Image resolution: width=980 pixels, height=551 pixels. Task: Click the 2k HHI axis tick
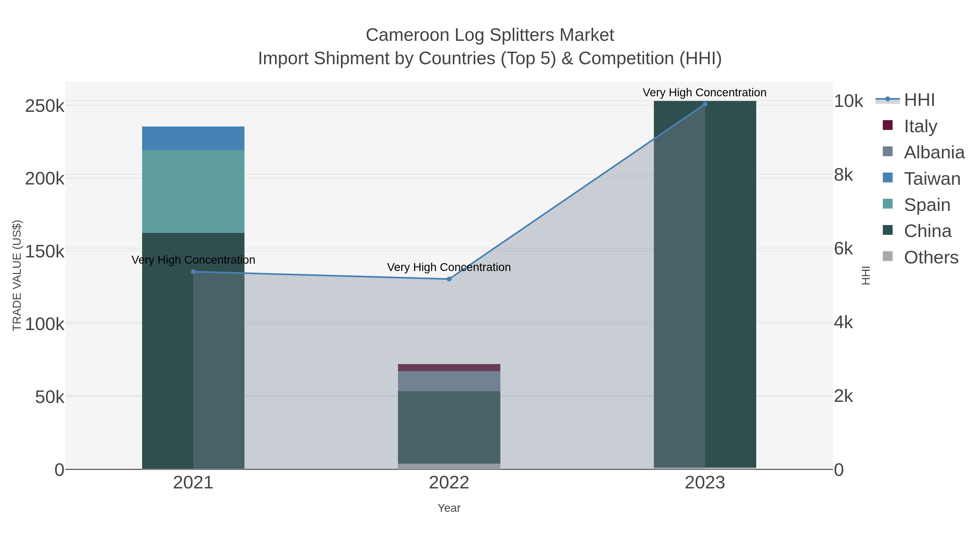tap(843, 396)
